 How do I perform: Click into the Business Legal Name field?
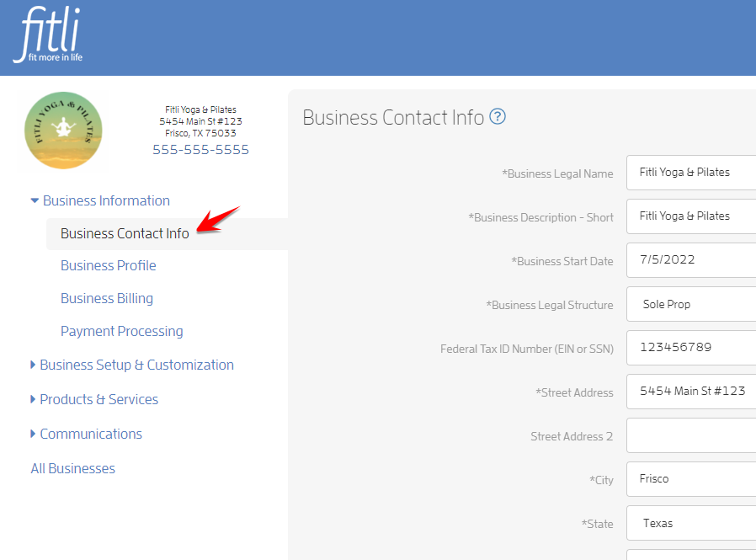coord(691,173)
